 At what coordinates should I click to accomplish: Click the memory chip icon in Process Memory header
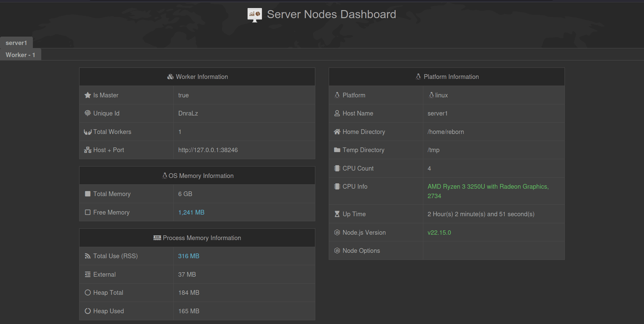[x=157, y=238]
